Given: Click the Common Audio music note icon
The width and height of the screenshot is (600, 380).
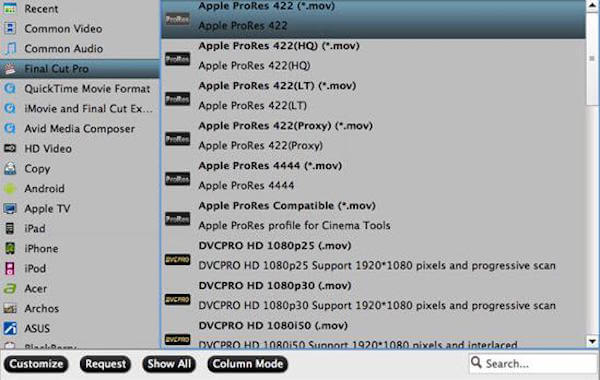Looking at the screenshot, I should (x=10, y=49).
